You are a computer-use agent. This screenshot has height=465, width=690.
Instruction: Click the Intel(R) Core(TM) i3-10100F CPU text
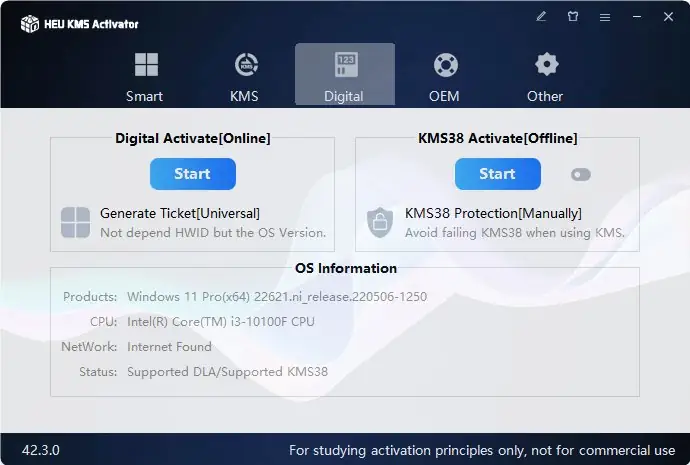(221, 322)
